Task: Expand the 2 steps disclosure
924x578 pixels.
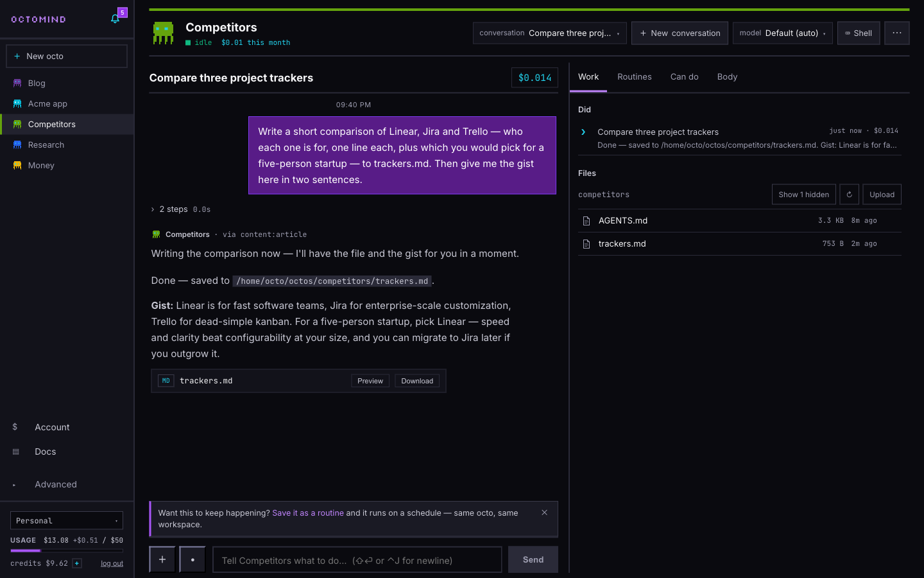Action: [x=180, y=209]
